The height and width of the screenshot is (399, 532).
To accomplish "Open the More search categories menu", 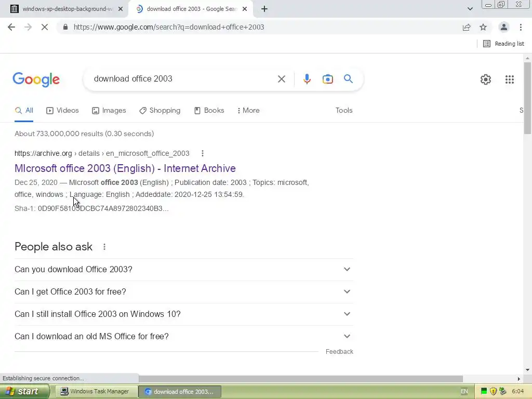I will tap(248, 110).
